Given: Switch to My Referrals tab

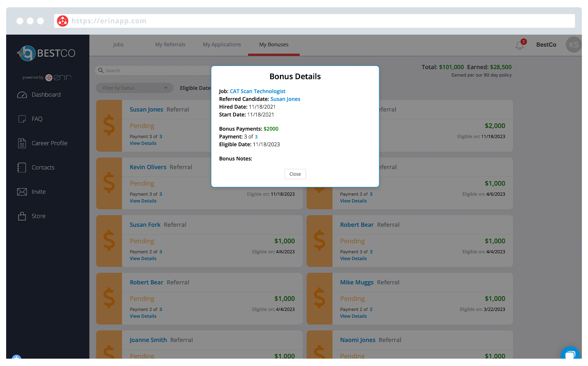Looking at the screenshot, I should [170, 44].
